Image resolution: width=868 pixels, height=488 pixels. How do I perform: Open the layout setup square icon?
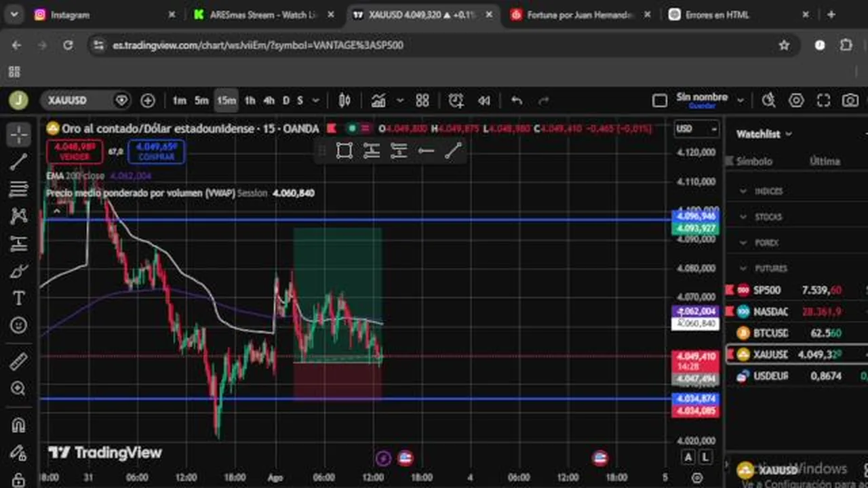click(659, 100)
